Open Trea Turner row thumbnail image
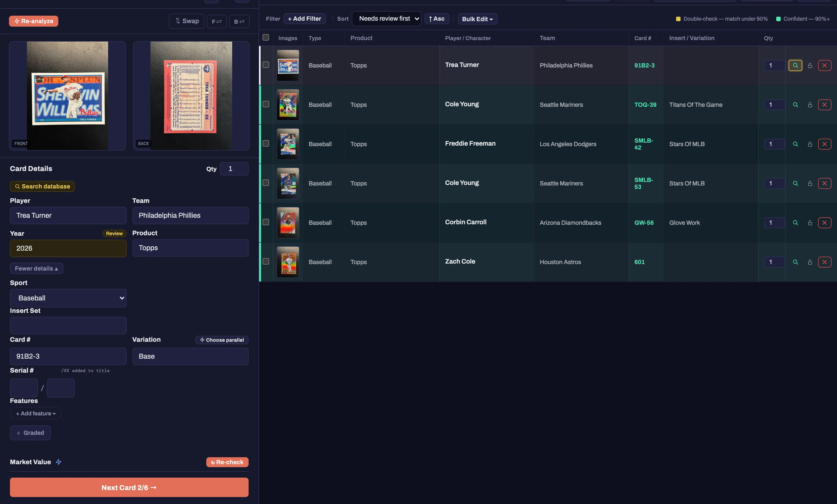The width and height of the screenshot is (837, 504). (288, 65)
